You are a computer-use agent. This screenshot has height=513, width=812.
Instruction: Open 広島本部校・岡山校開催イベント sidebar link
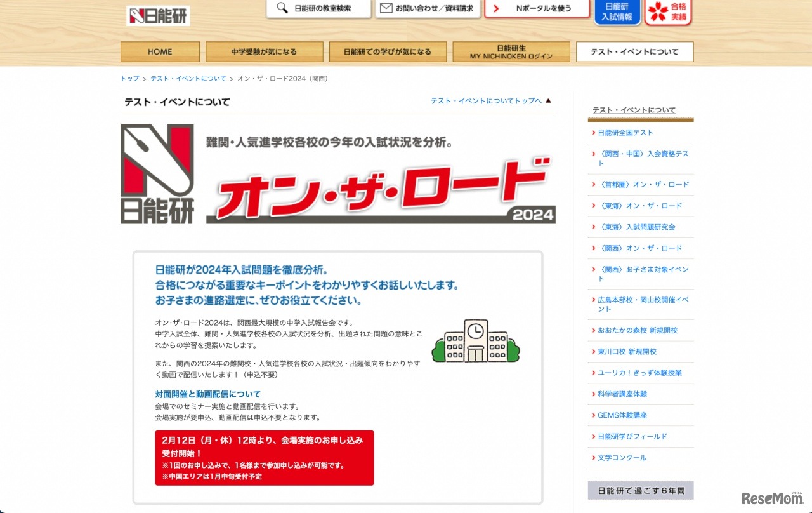[643, 305]
